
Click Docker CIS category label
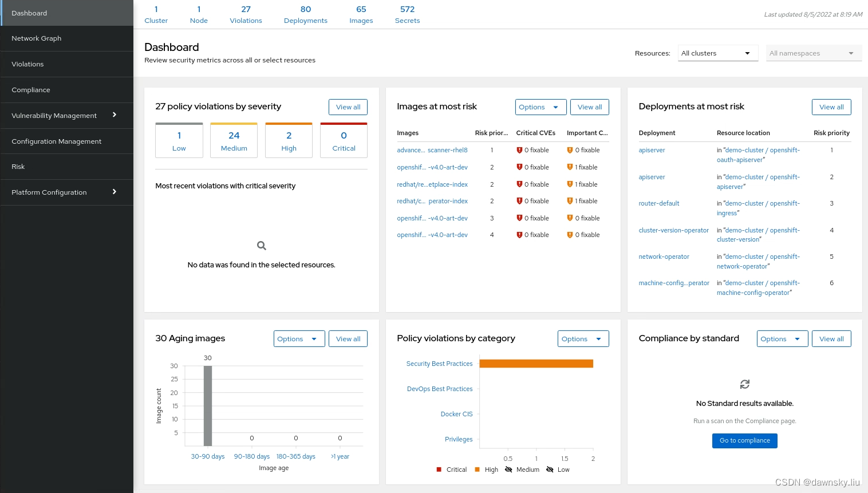tap(457, 414)
